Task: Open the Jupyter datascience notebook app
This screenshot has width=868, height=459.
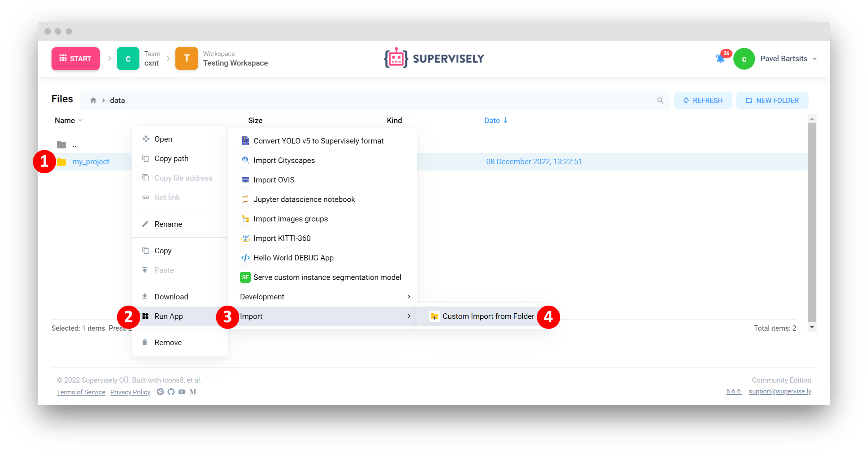Action: [304, 199]
